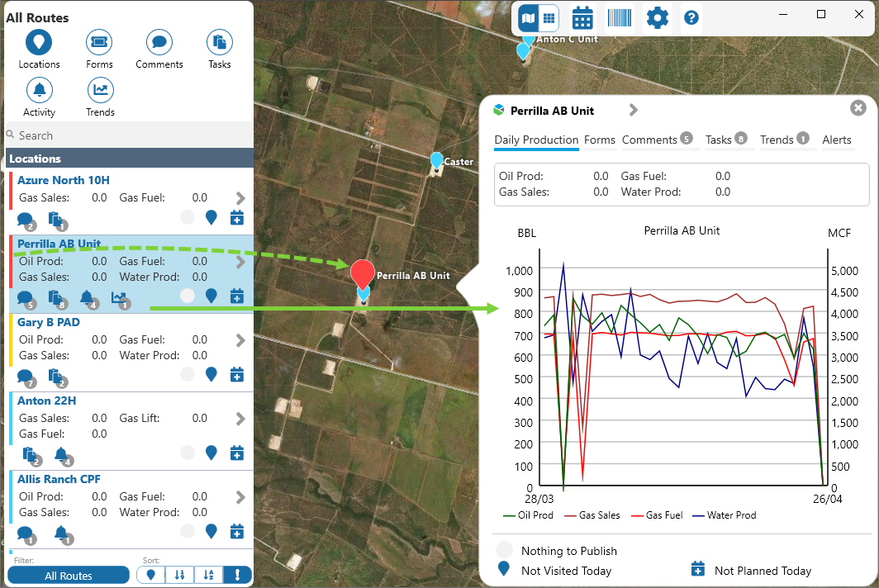Switch to the Comments tab in popup
The height and width of the screenshot is (588, 879).
(x=649, y=140)
